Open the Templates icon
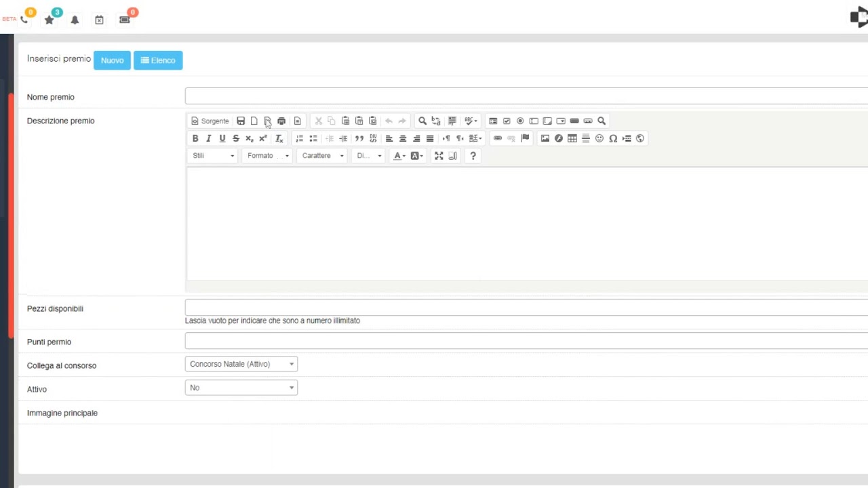The height and width of the screenshot is (488, 868). coord(298,121)
